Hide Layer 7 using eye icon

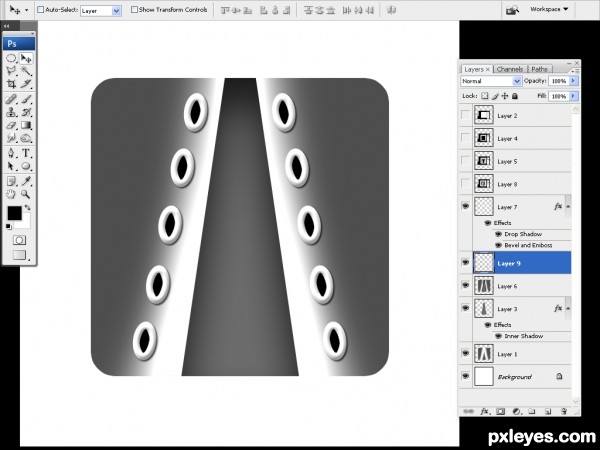[465, 206]
